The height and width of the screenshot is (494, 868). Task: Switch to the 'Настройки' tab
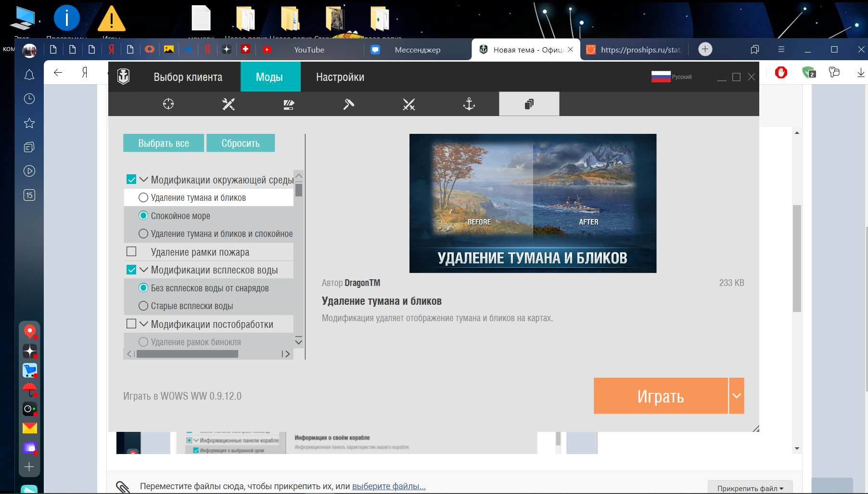(x=340, y=77)
